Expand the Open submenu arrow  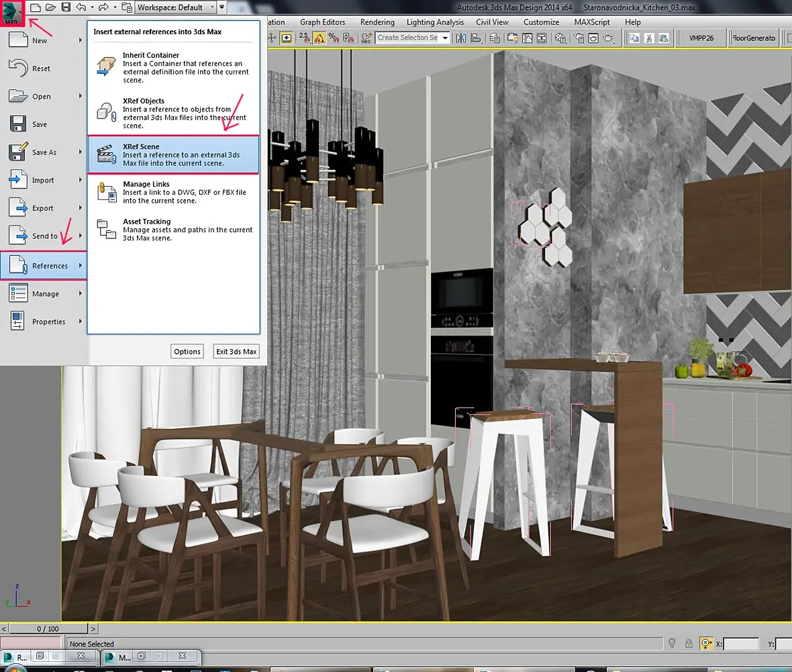pos(81,95)
